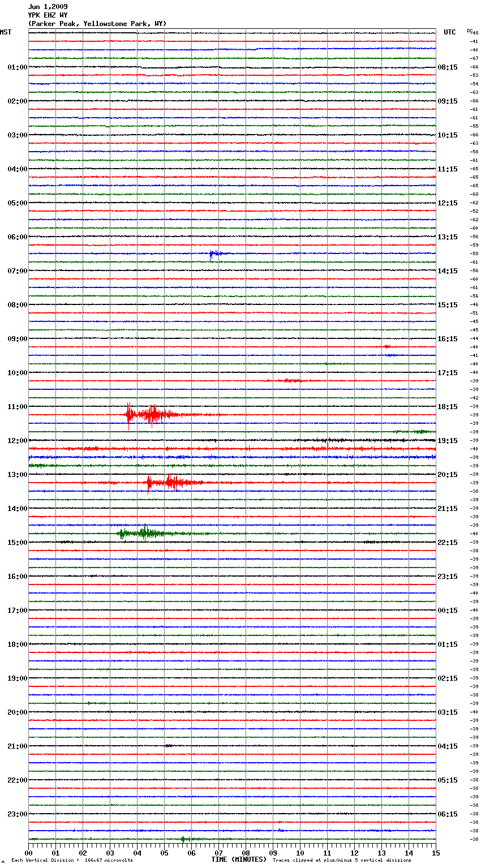The height and width of the screenshot is (868, 481).
Task: Click the bottom axis minute label '14'
Action: (x=409, y=853)
